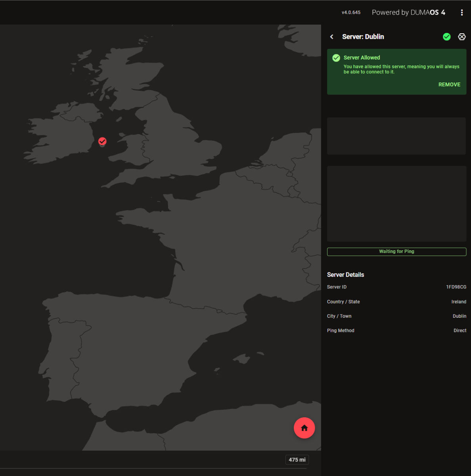Click the Powered by DUMAOS 4 logo

408,13
